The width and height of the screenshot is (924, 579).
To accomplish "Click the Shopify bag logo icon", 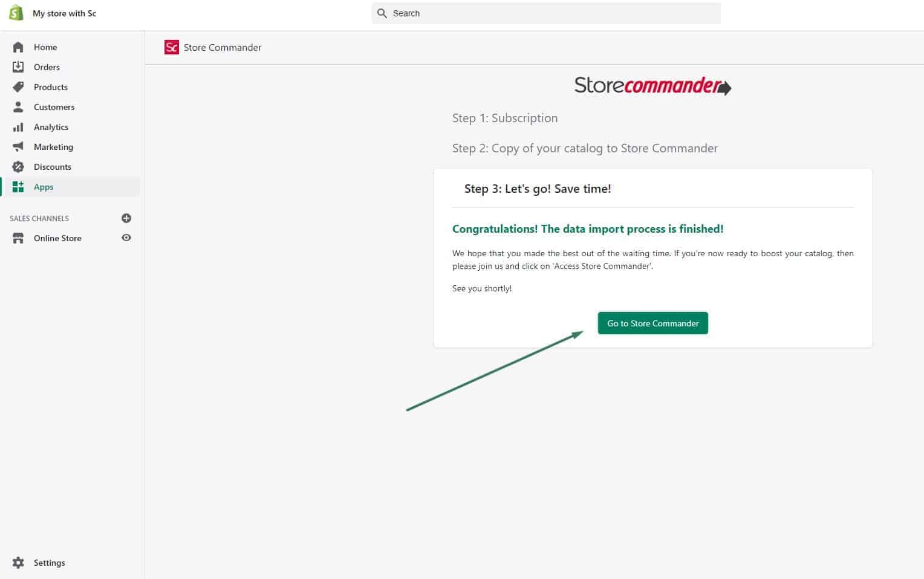I will pyautogui.click(x=16, y=13).
